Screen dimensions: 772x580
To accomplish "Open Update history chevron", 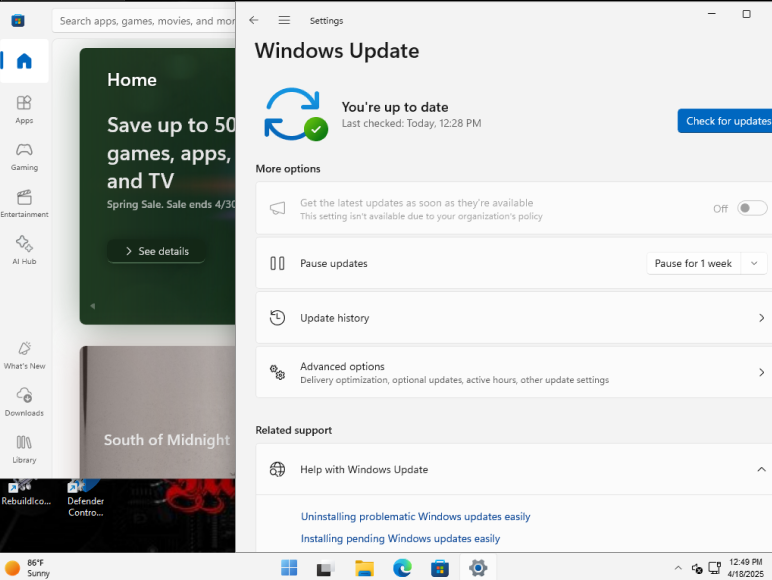I will [761, 318].
